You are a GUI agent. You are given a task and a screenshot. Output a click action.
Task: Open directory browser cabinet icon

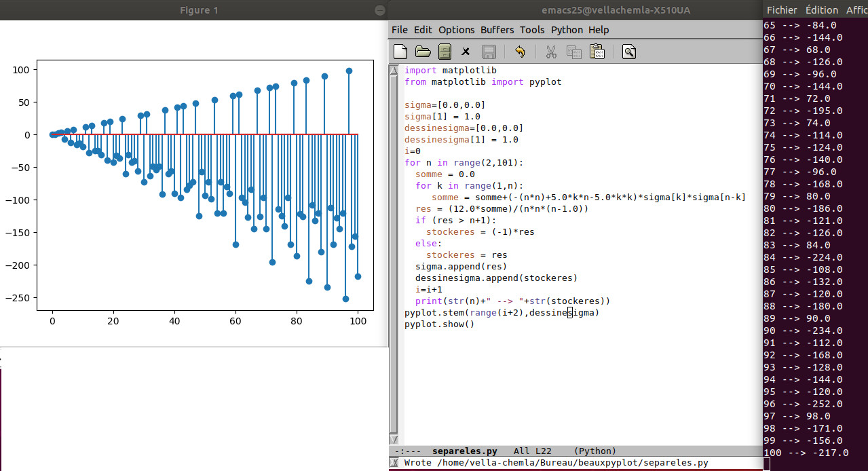445,52
